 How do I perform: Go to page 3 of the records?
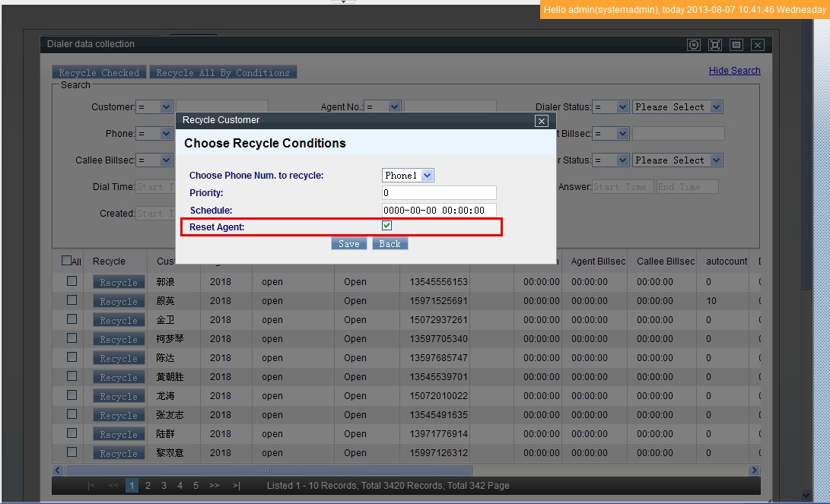tap(164, 486)
